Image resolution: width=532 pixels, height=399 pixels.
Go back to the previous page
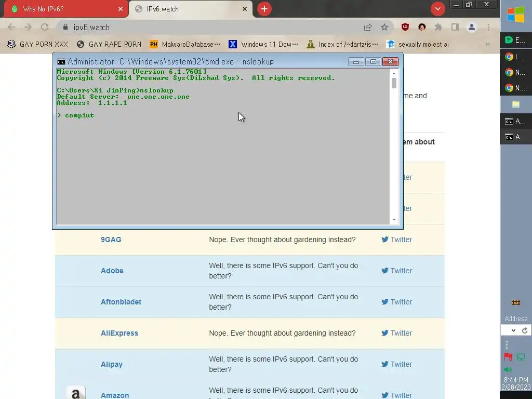[x=11, y=27]
